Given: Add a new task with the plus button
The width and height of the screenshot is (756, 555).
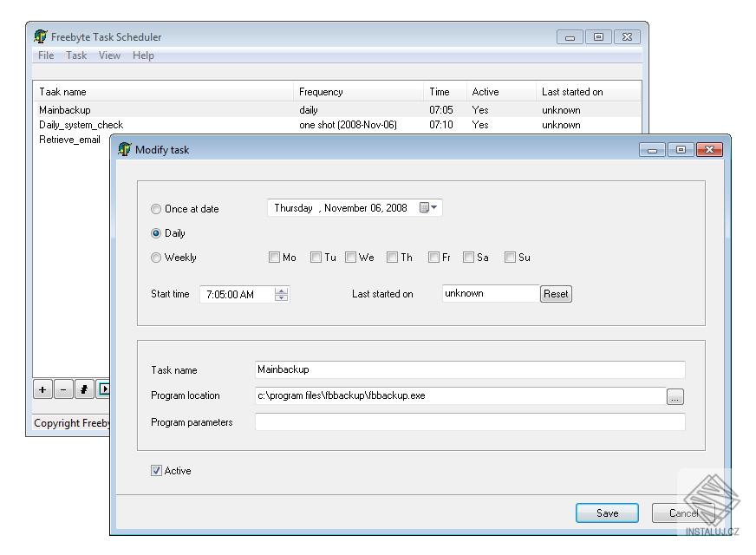Looking at the screenshot, I should point(42,388).
